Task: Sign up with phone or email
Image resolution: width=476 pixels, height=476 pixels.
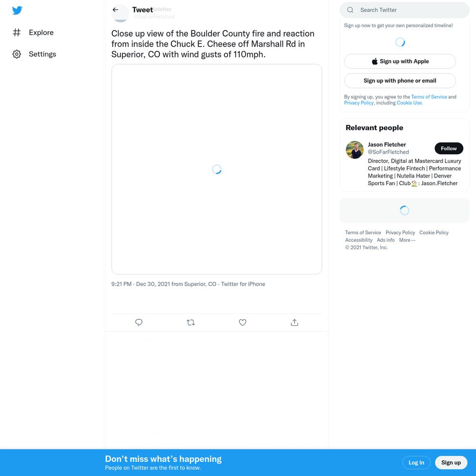Action: pyautogui.click(x=400, y=81)
